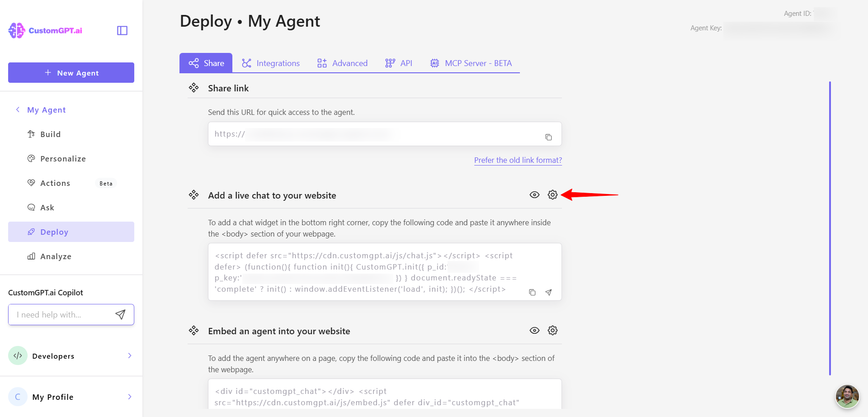Expand the Developers menu chevron
The image size is (868, 417).
point(130,355)
